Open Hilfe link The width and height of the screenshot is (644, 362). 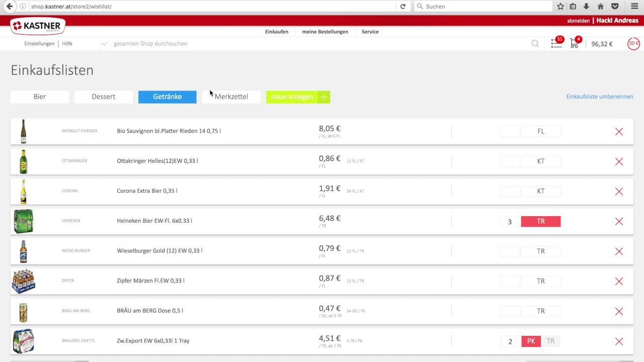(x=67, y=44)
